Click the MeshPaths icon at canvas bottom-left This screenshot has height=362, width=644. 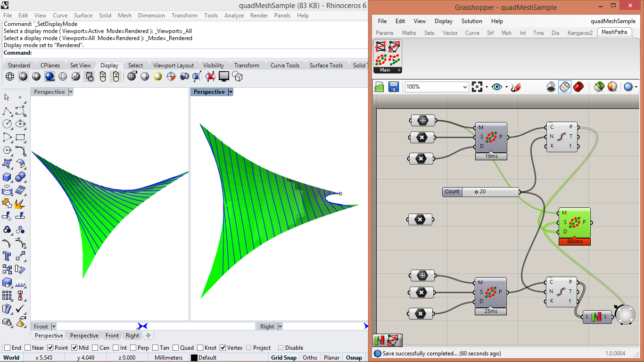(x=393, y=340)
